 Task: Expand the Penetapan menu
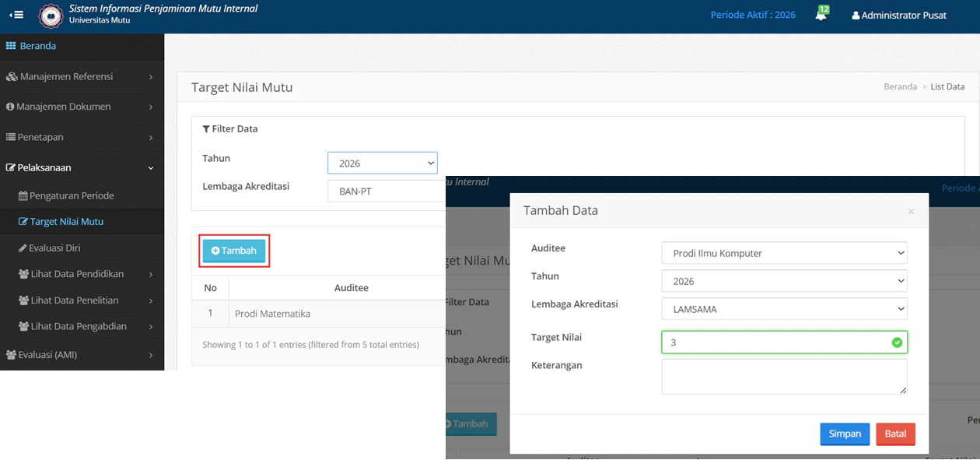pos(82,137)
